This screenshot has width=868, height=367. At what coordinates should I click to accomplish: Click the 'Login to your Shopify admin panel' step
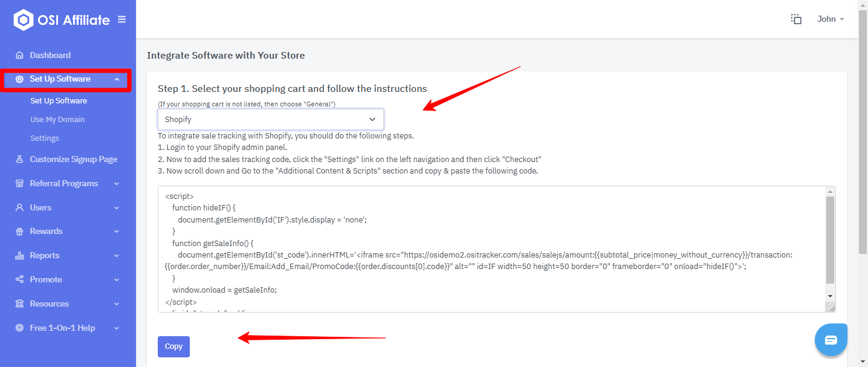click(x=222, y=148)
